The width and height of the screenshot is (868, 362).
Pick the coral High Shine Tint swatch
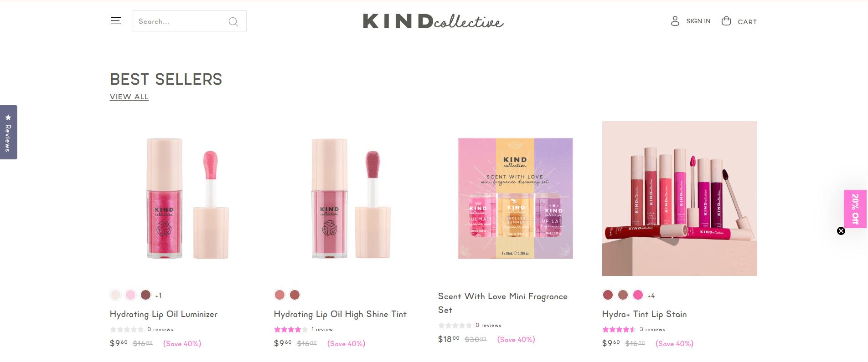point(279,295)
